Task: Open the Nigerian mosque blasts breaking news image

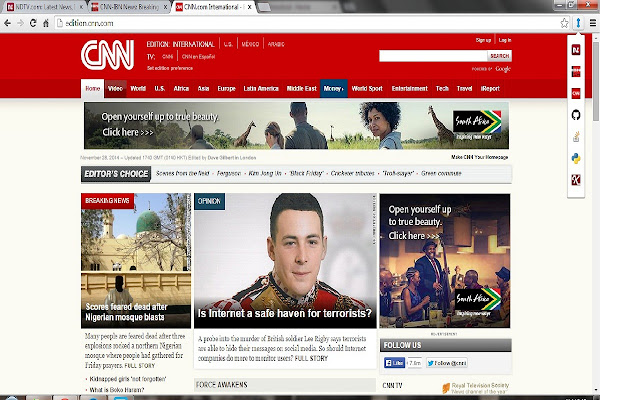Action: tap(136, 261)
